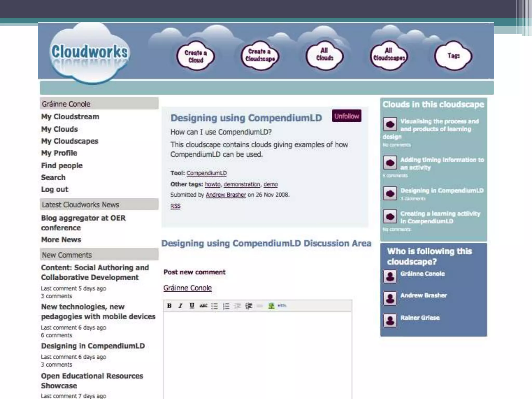Click the insert image tree icon

(x=271, y=306)
